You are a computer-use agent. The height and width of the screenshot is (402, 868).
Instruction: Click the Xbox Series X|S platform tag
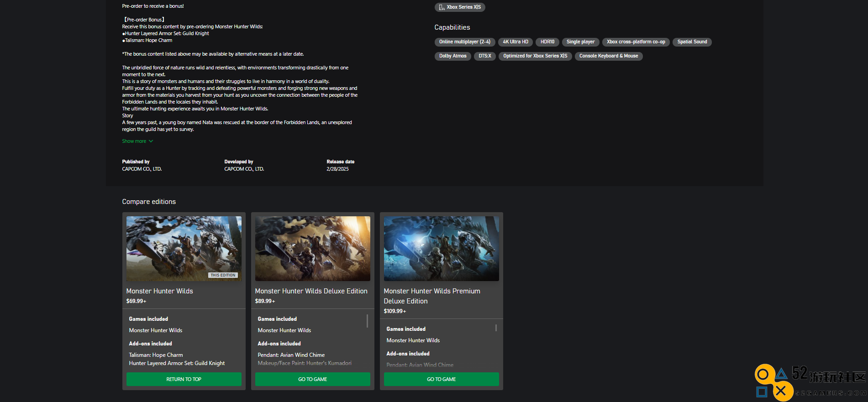pos(460,7)
